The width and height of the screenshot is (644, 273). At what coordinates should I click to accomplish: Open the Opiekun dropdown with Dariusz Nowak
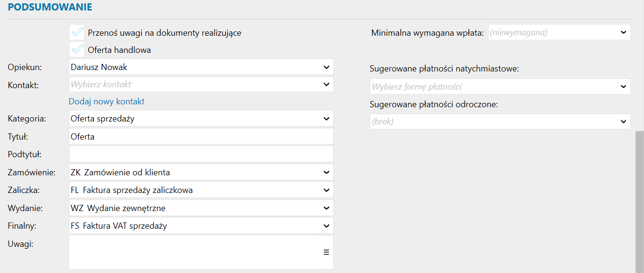[x=326, y=67]
